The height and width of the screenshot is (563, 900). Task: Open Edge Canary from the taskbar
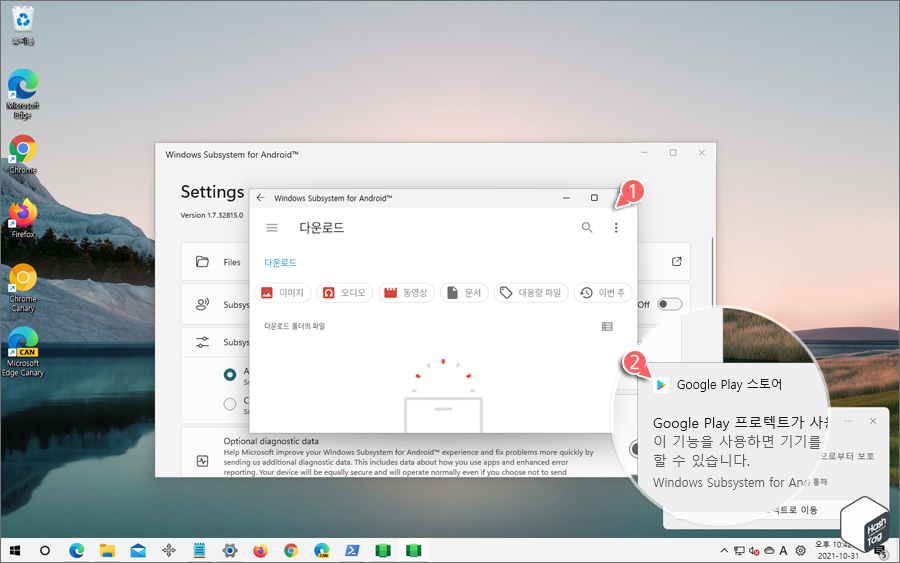click(322, 551)
